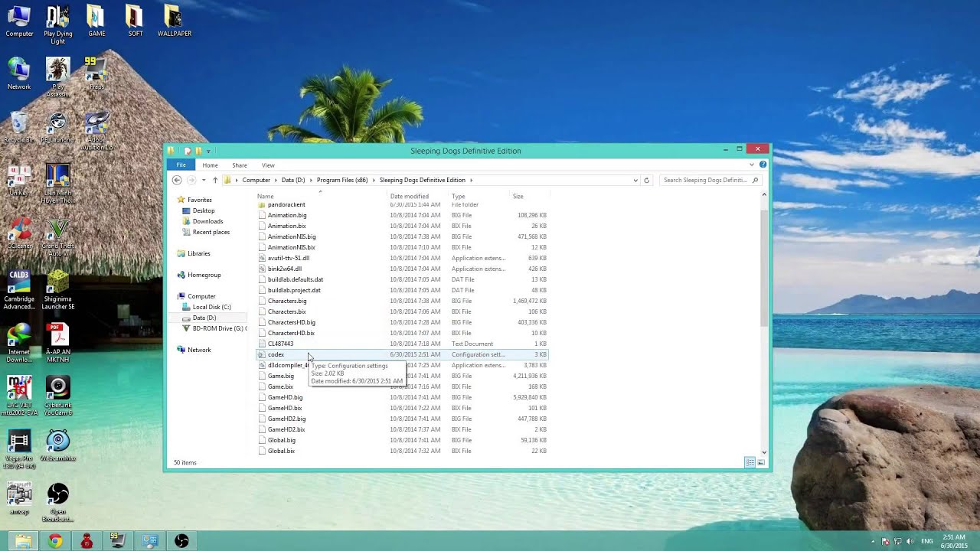This screenshot has width=980, height=551.
Task: Select the Vegas Pro 13.0 shortcut
Action: tap(19, 450)
